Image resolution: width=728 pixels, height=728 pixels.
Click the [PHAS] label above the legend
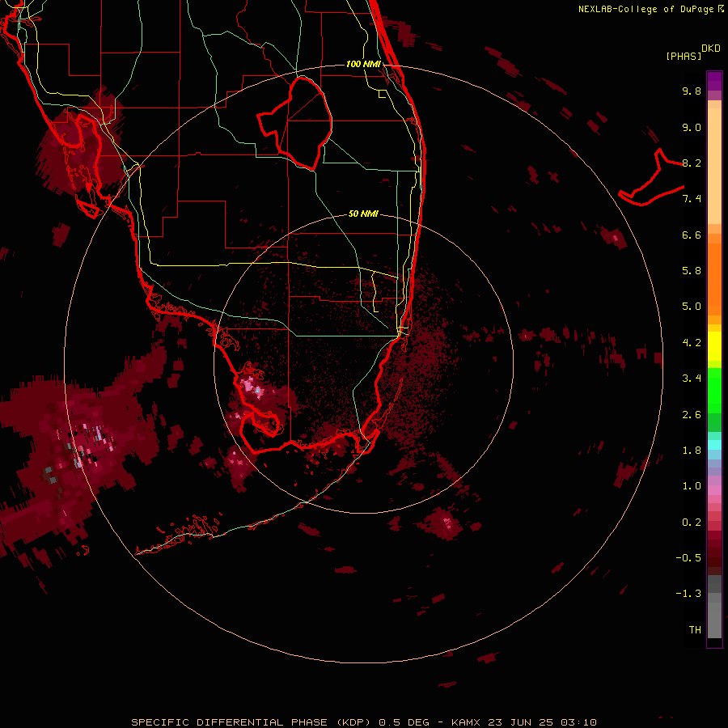point(684,56)
